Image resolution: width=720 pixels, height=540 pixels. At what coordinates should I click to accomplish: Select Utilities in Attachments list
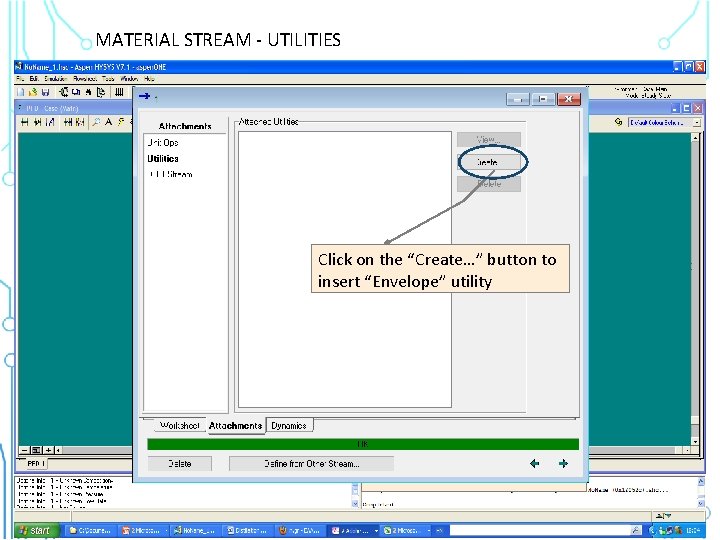point(163,159)
